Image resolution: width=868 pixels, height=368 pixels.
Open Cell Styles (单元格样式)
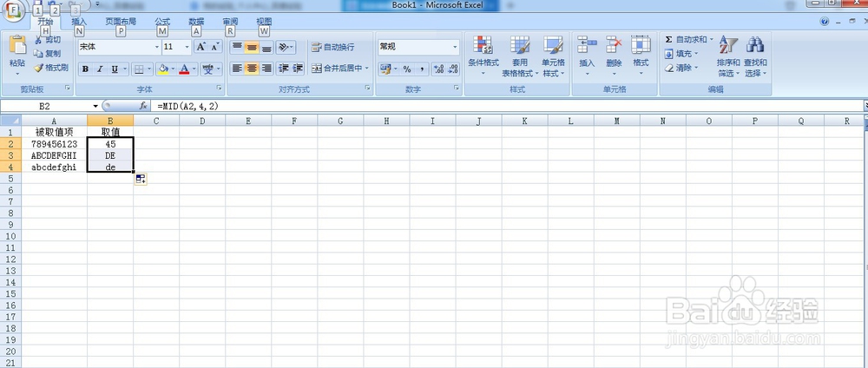point(553,56)
